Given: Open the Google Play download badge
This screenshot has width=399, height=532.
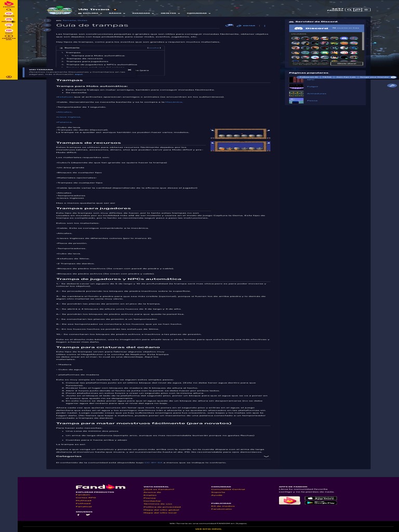Looking at the screenshot, I should 321,503.
